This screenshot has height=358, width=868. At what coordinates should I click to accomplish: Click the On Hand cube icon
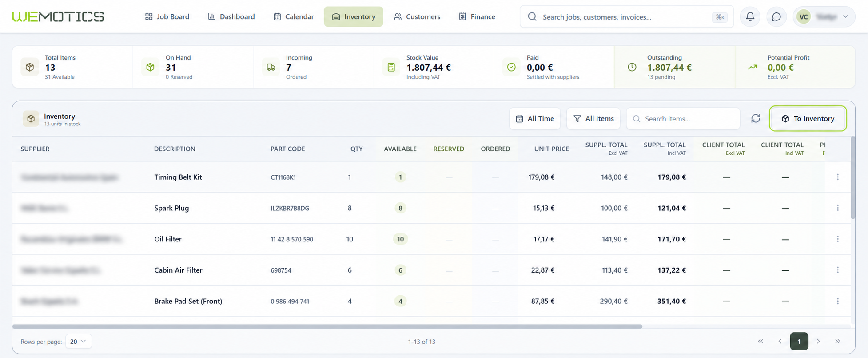tap(150, 67)
